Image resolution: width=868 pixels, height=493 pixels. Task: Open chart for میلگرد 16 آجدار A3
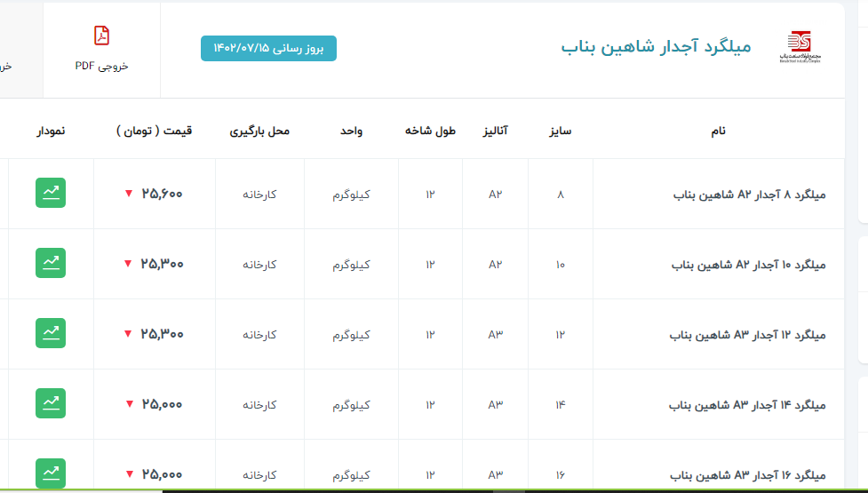51,473
